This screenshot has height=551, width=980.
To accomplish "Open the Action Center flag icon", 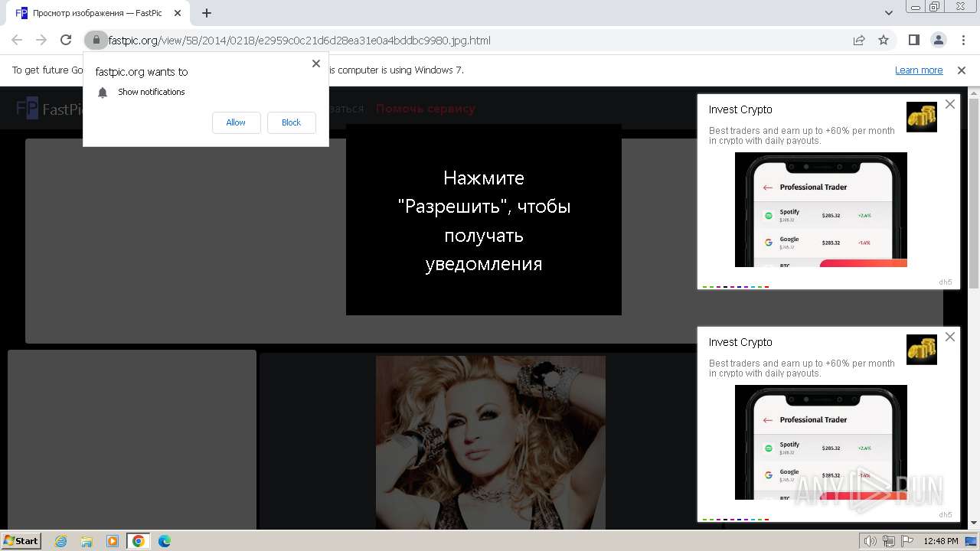I will tap(907, 541).
